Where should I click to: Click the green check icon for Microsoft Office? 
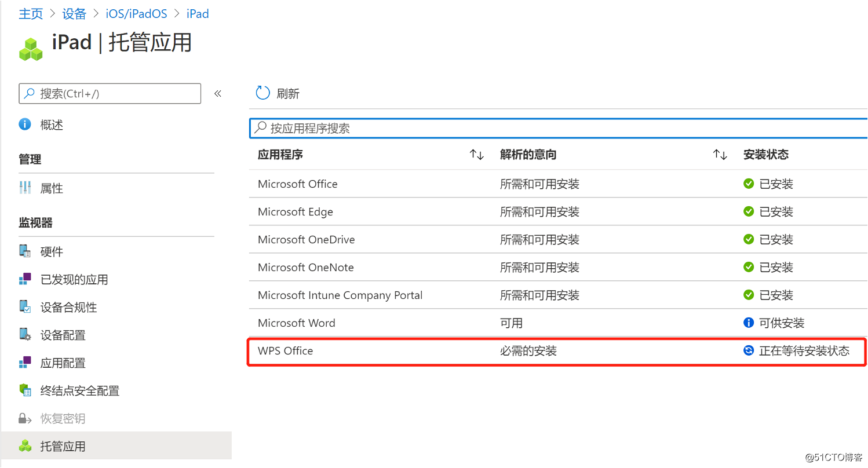749,184
